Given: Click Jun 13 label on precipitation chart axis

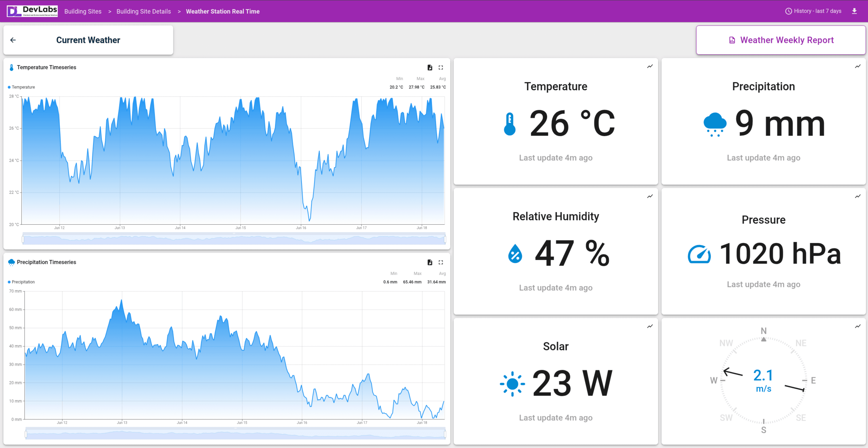Looking at the screenshot, I should pos(122,423).
